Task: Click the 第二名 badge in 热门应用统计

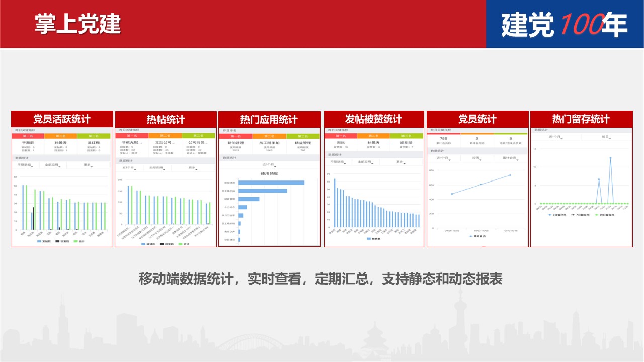Action: [269, 136]
